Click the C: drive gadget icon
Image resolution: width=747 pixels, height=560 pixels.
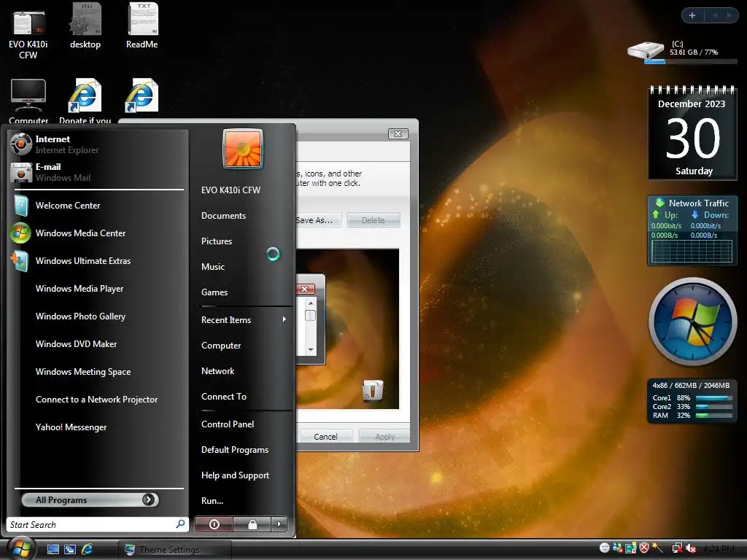coord(646,50)
